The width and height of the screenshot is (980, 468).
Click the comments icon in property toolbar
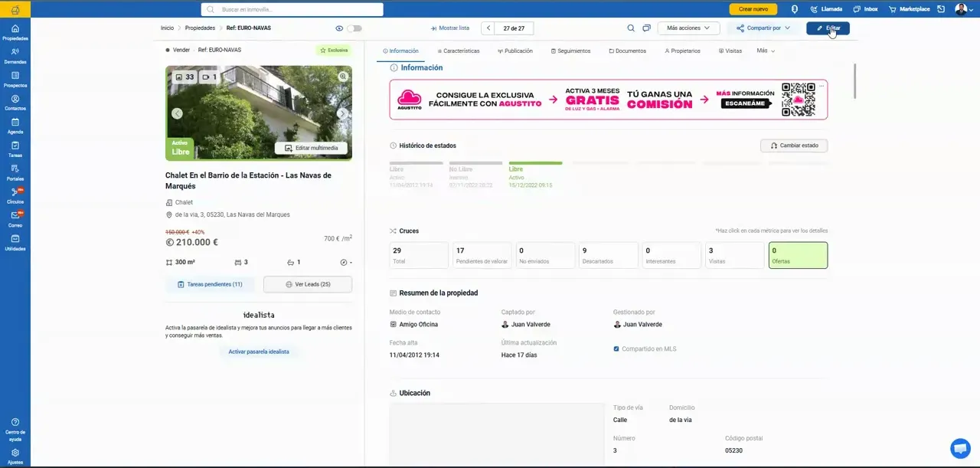[x=647, y=28]
